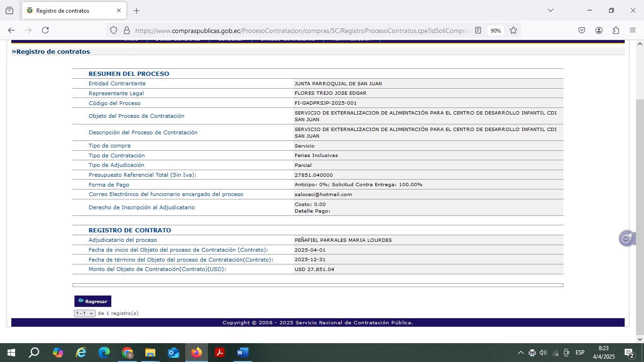Open the Firefox application hamburger menu

[633, 30]
